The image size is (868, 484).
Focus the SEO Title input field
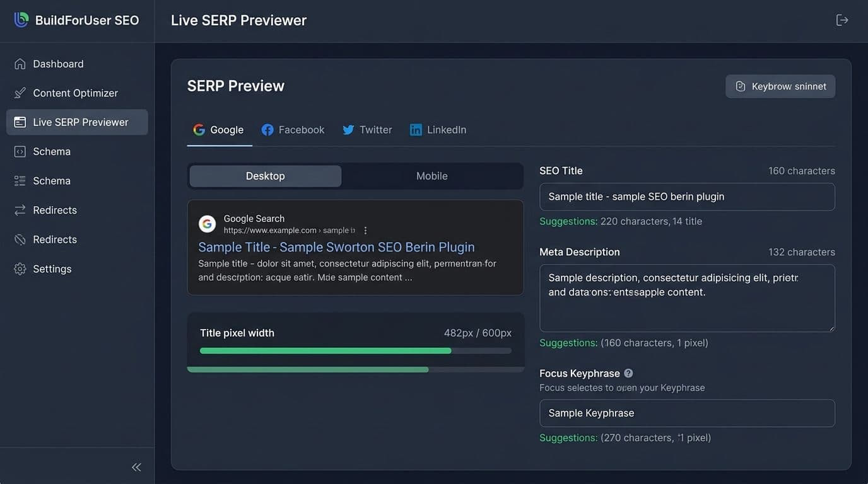point(687,197)
